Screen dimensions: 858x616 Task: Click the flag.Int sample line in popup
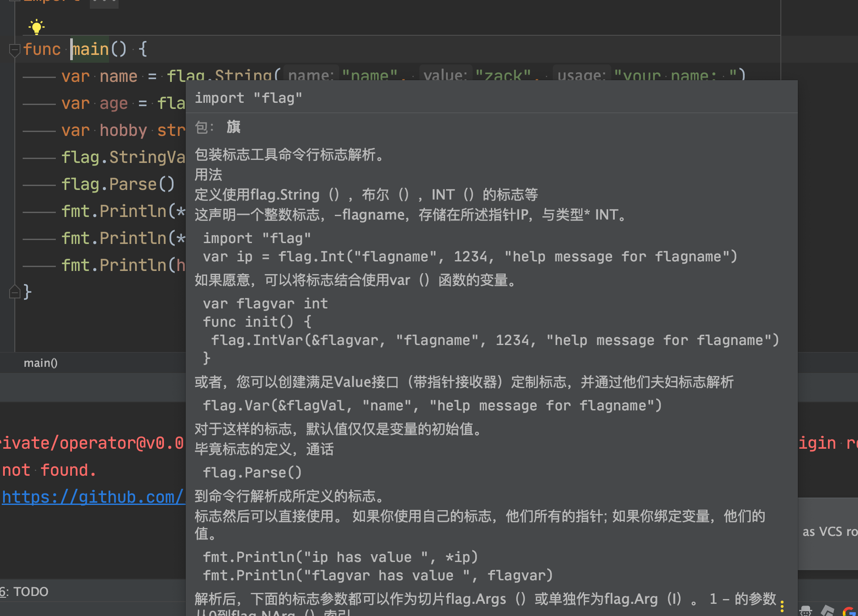click(x=470, y=257)
